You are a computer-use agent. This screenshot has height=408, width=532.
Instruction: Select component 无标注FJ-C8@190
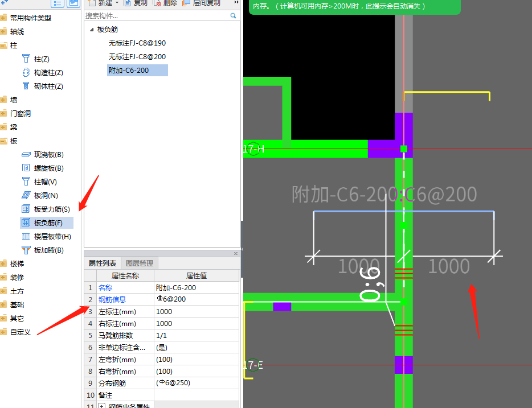(x=137, y=43)
